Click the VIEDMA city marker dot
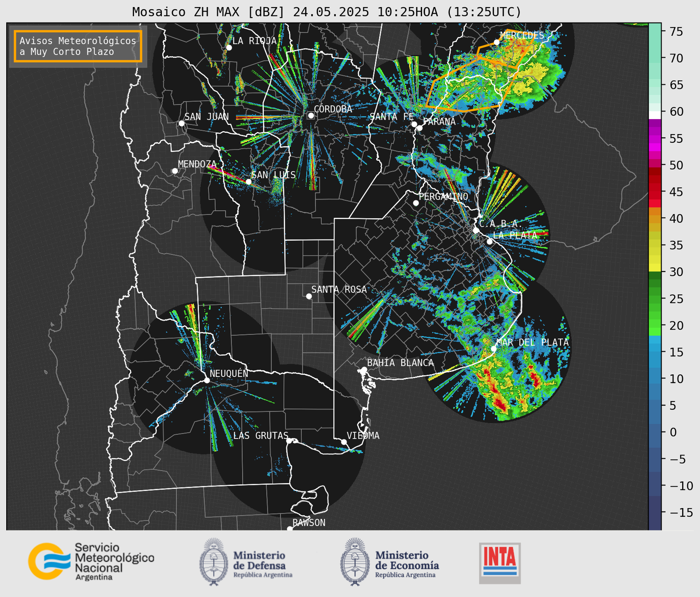Screen dimensions: 700x597 point(344,442)
